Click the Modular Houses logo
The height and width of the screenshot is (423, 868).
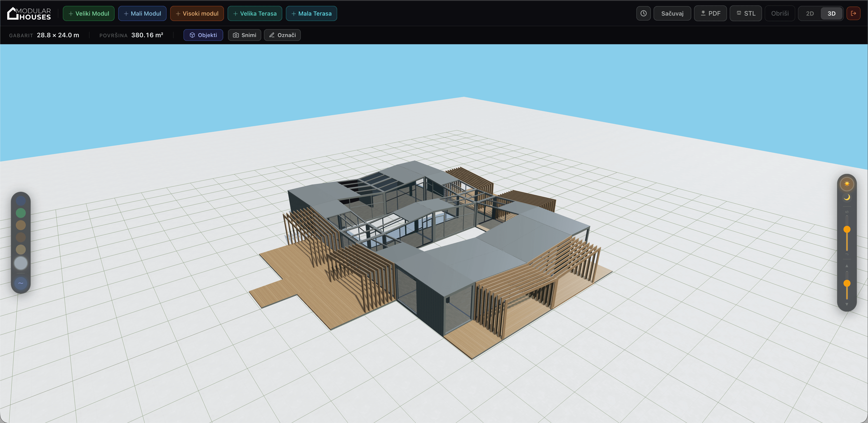tap(29, 14)
